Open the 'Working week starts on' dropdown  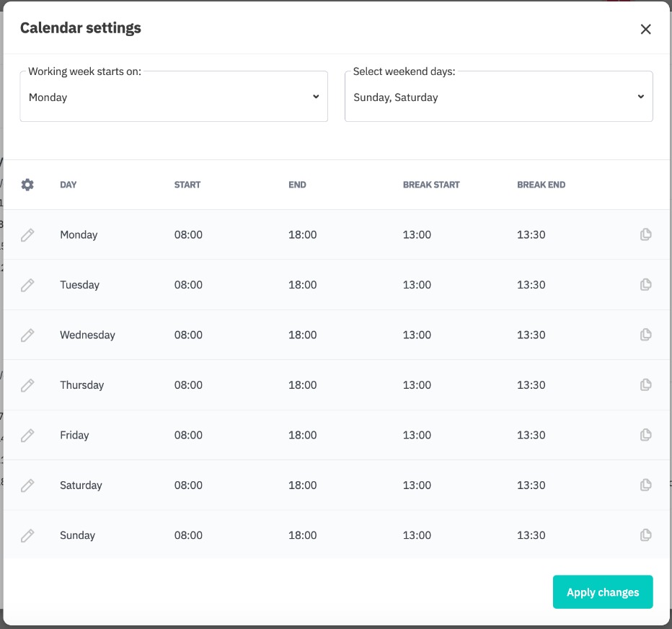[x=174, y=97]
